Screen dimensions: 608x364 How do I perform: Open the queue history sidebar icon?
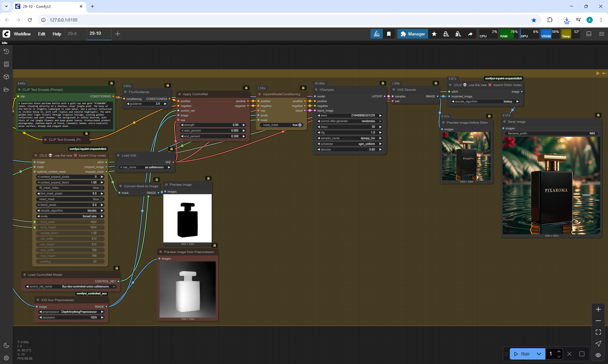tap(6, 52)
